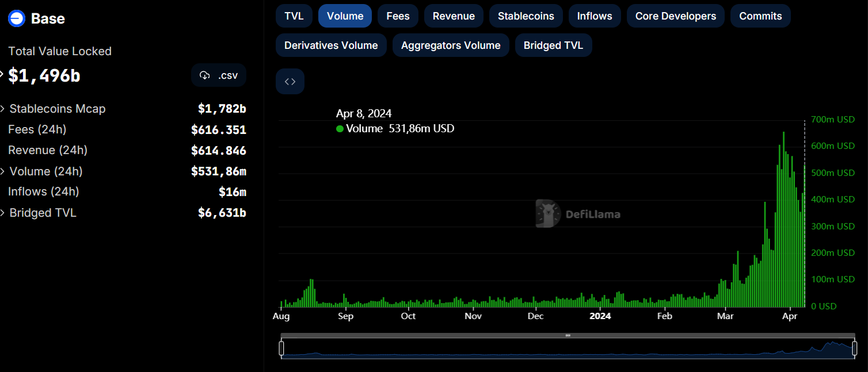Image resolution: width=868 pixels, height=372 pixels.
Task: Click the 500m USD axis label
Action: coord(833,172)
